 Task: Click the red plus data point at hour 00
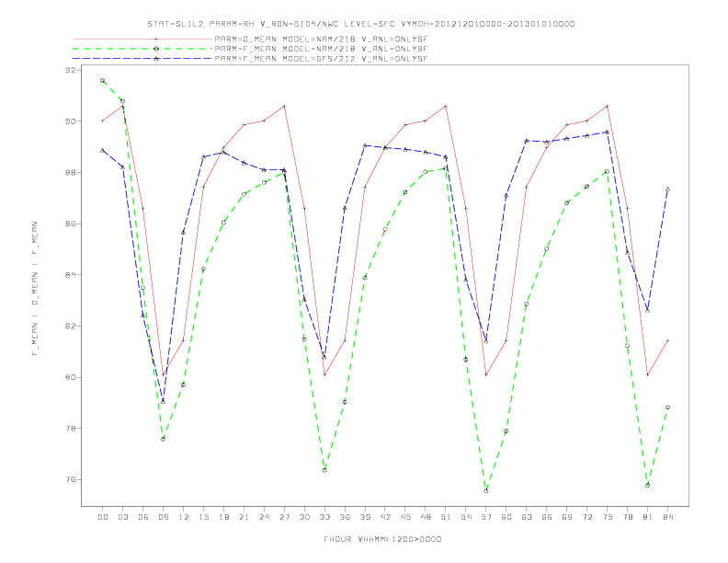tap(103, 121)
